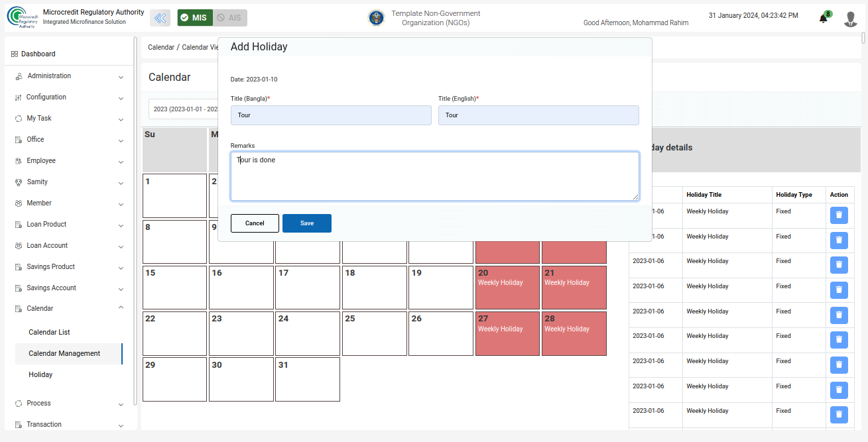
Task: Collapse the Calendar menu chevron
Action: (x=121, y=307)
